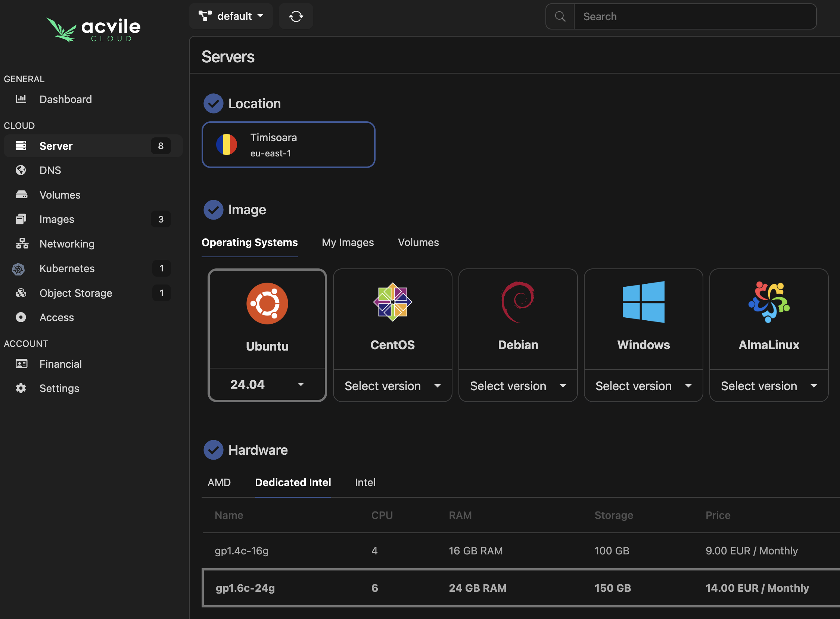
Task: Click the Object Storage sidebar icon
Action: 21,293
